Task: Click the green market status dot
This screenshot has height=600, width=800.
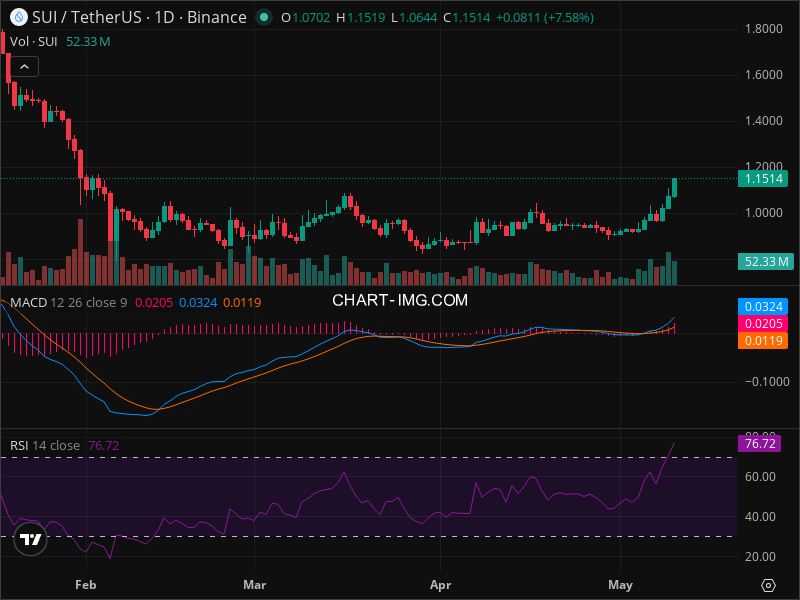Action: tap(264, 17)
